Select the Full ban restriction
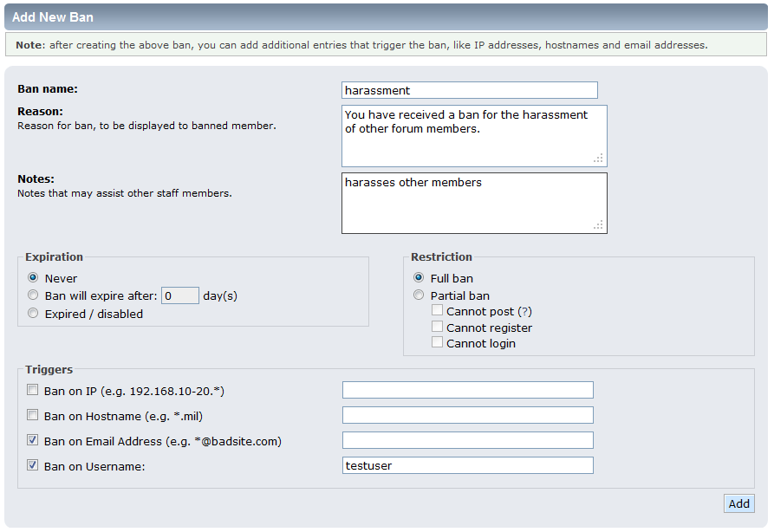The width and height of the screenshot is (774, 532). point(419,278)
